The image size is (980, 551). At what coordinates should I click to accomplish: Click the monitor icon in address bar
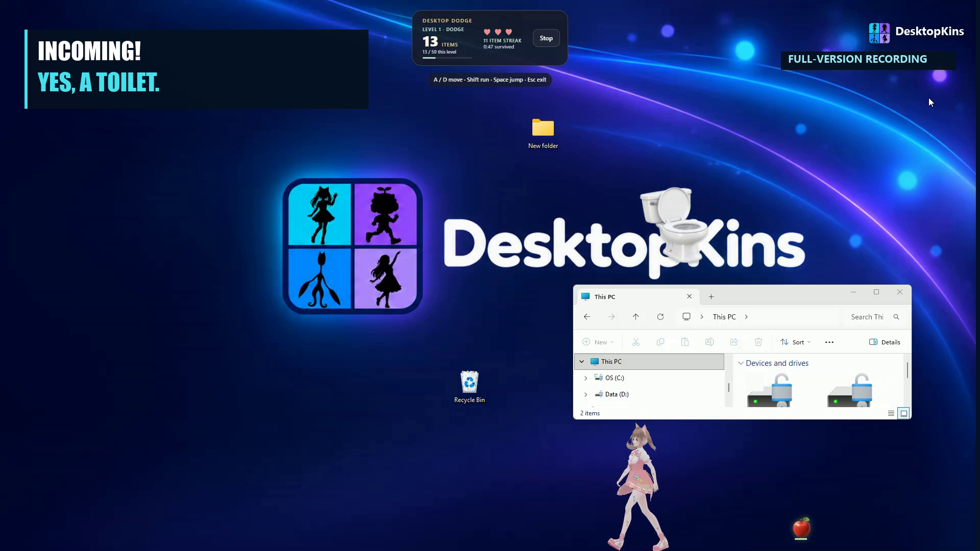(x=687, y=317)
